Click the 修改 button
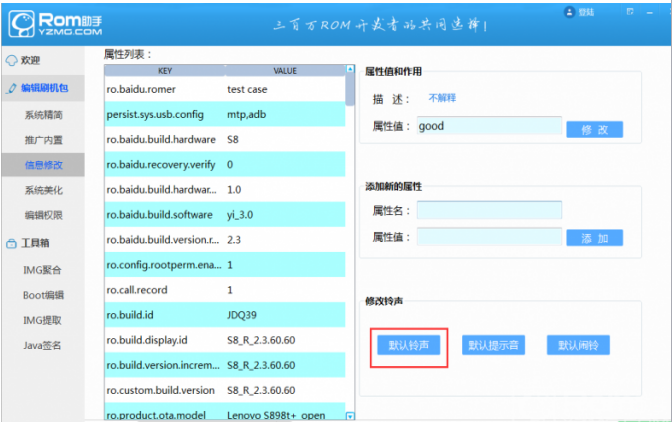 coord(594,130)
